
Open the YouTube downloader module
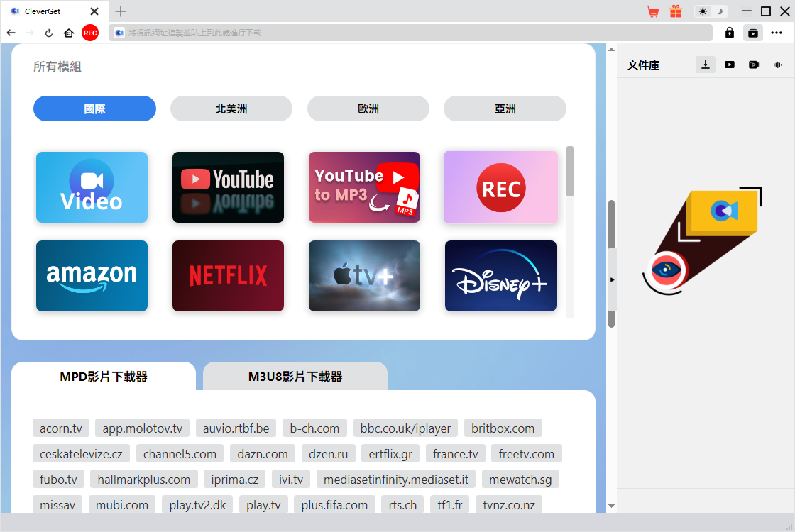pos(228,187)
